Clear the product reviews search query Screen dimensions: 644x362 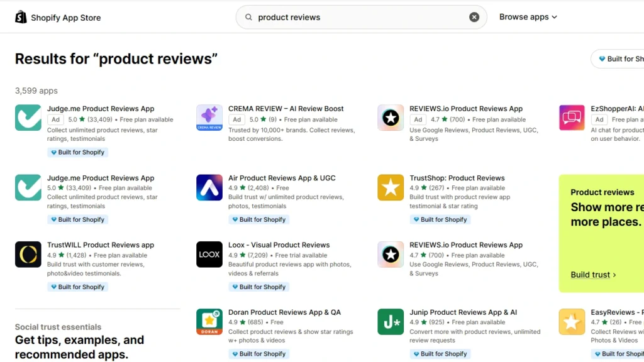click(x=474, y=17)
